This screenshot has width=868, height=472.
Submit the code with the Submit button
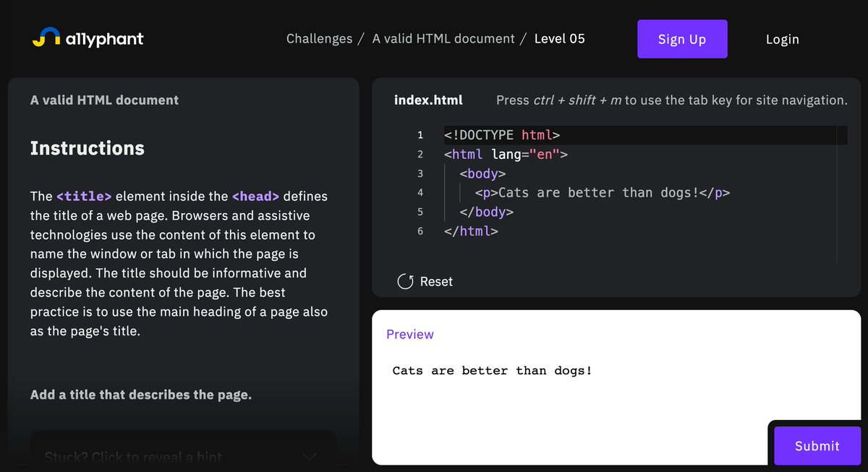[817, 446]
